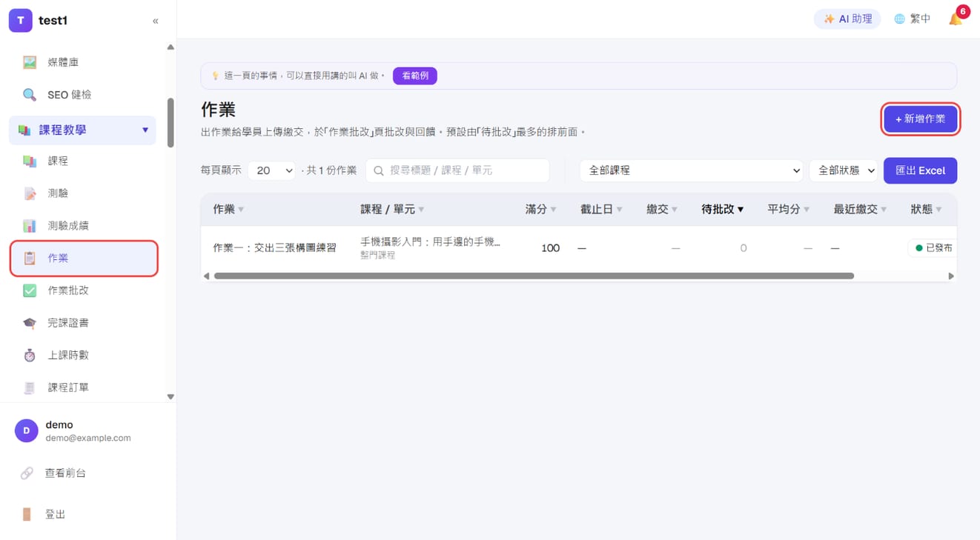The image size is (980, 540).
Task: Click the SEO 健檢 magnifier icon
Action: tap(30, 95)
